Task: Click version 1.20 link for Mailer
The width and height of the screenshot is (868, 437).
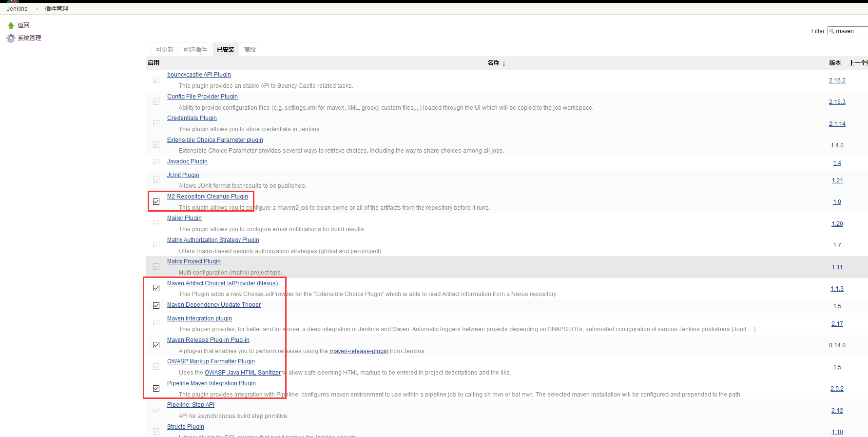Action: (837, 224)
